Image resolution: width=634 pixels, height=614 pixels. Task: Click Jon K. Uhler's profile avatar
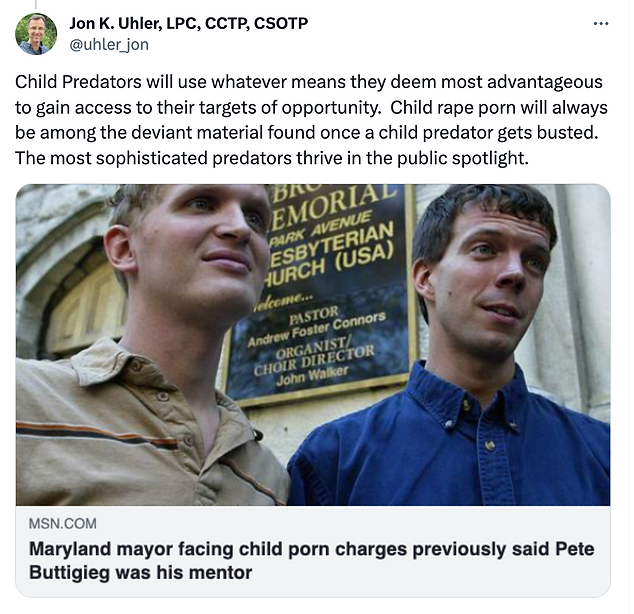36,34
